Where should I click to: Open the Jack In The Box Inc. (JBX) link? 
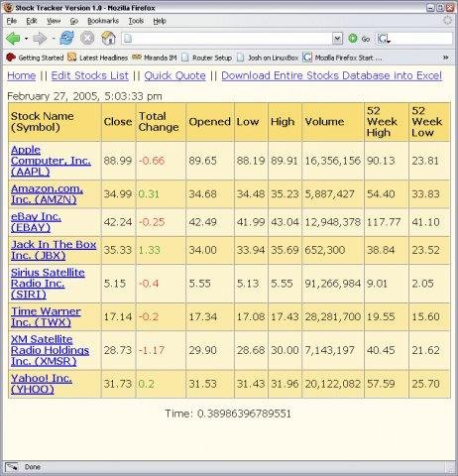pyautogui.click(x=54, y=250)
